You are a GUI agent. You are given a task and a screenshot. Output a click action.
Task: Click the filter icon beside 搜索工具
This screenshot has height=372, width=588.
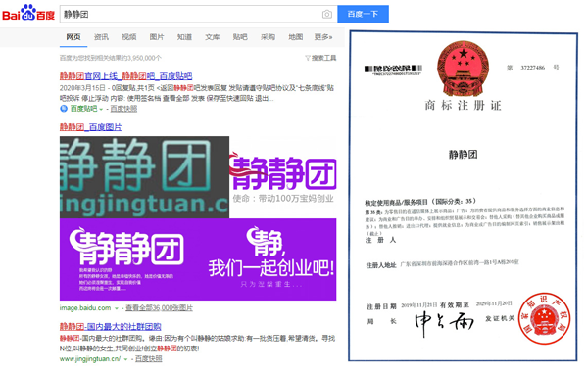308,58
